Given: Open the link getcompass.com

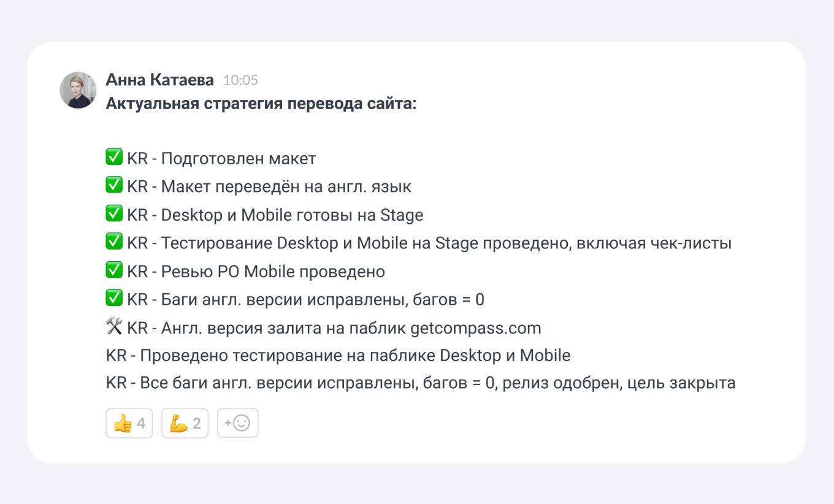Looking at the screenshot, I should tap(476, 327).
